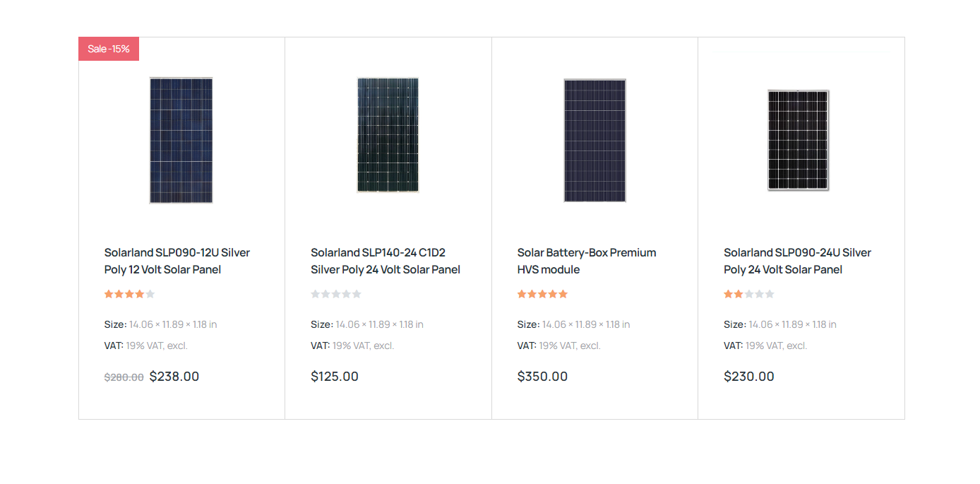Click two-star rating of SLP090-24U
980x484 pixels.
point(749,294)
